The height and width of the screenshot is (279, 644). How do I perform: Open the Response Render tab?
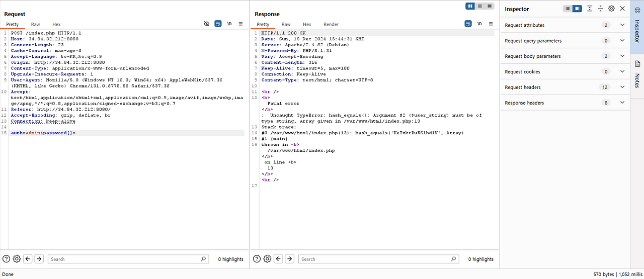(331, 24)
